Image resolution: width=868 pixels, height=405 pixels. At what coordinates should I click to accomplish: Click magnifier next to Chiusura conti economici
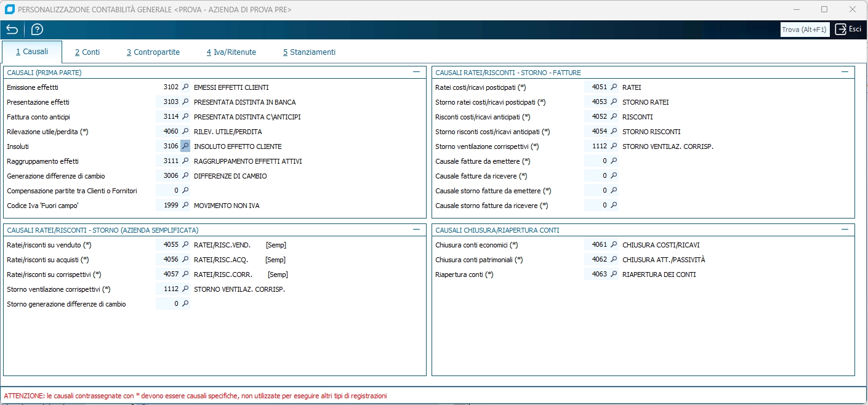coord(613,245)
